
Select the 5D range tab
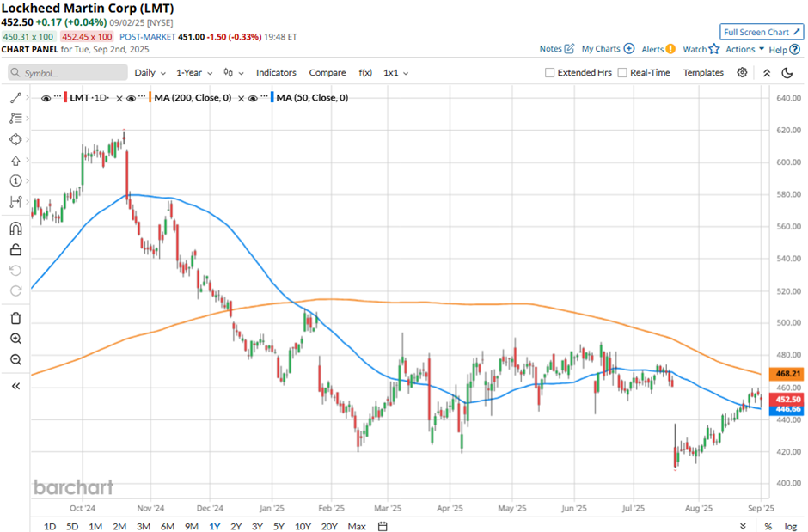(72, 526)
